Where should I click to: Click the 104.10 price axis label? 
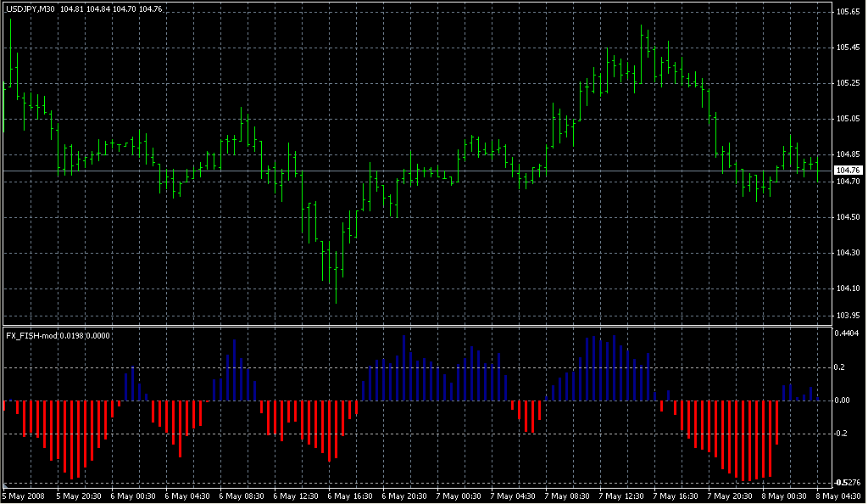(x=848, y=288)
